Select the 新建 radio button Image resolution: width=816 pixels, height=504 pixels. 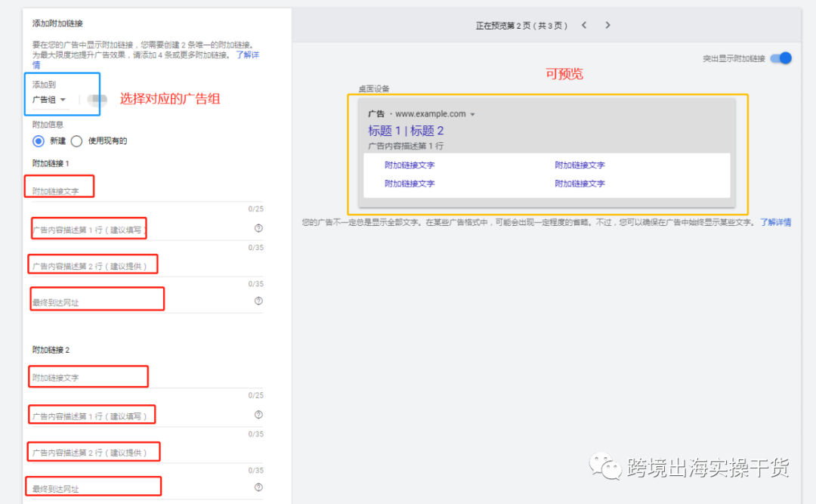click(39, 141)
